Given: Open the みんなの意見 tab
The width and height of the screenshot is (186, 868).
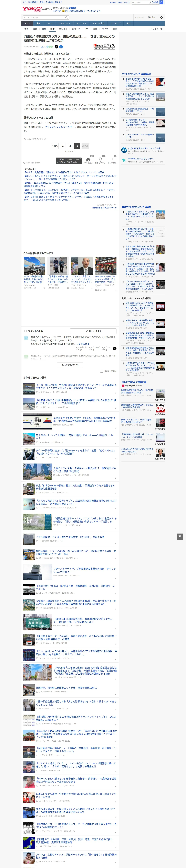Looking at the screenshot, I should pos(99,24).
